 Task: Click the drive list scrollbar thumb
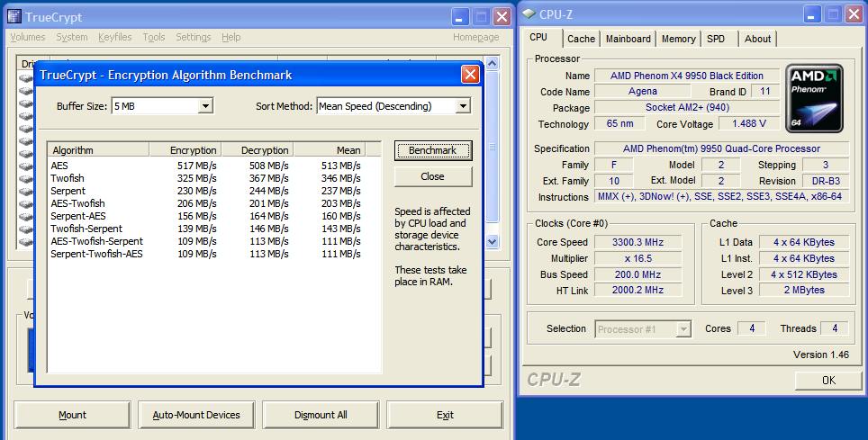click(493, 147)
